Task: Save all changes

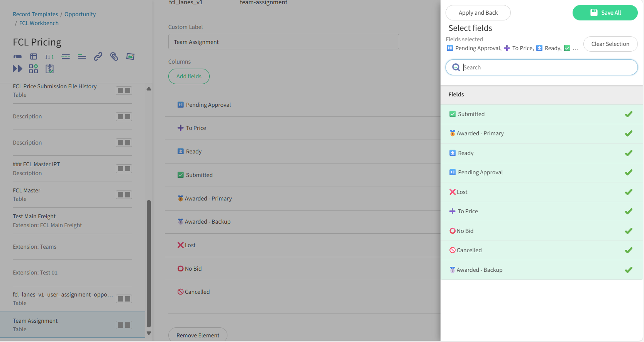Action: click(605, 13)
